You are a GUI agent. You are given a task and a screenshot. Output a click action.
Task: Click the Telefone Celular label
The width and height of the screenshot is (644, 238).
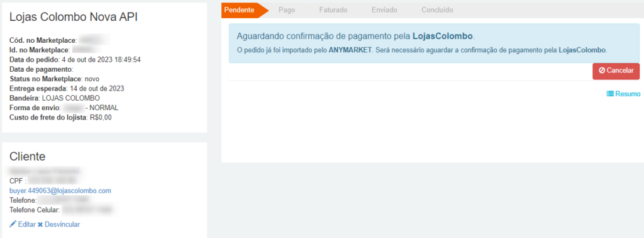35,210
